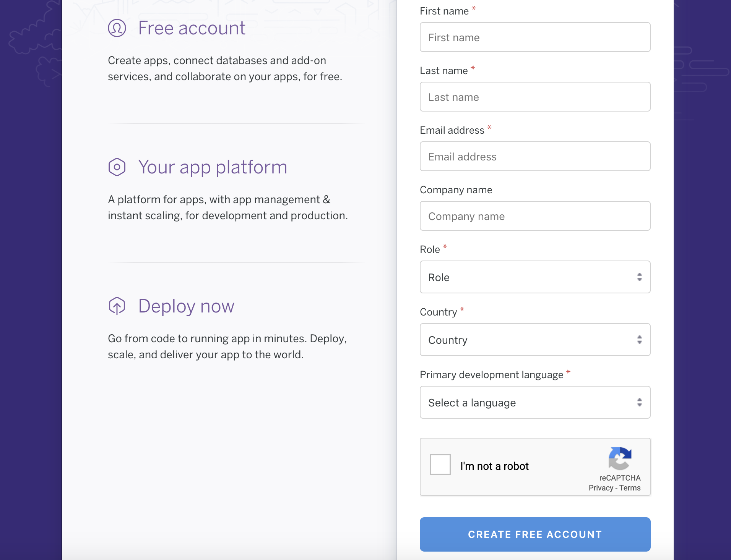Click the Free account user icon

pos(117,28)
